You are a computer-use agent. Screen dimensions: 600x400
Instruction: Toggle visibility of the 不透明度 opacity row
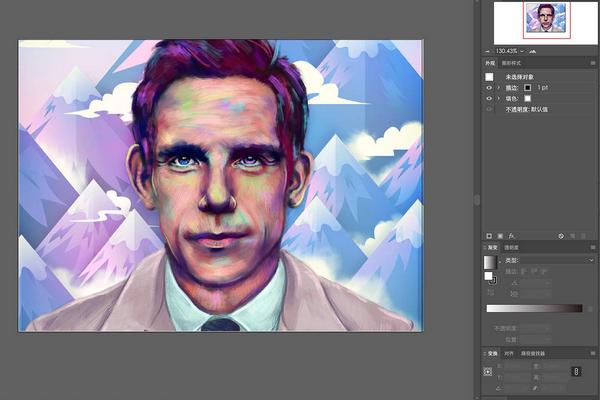pyautogui.click(x=489, y=109)
